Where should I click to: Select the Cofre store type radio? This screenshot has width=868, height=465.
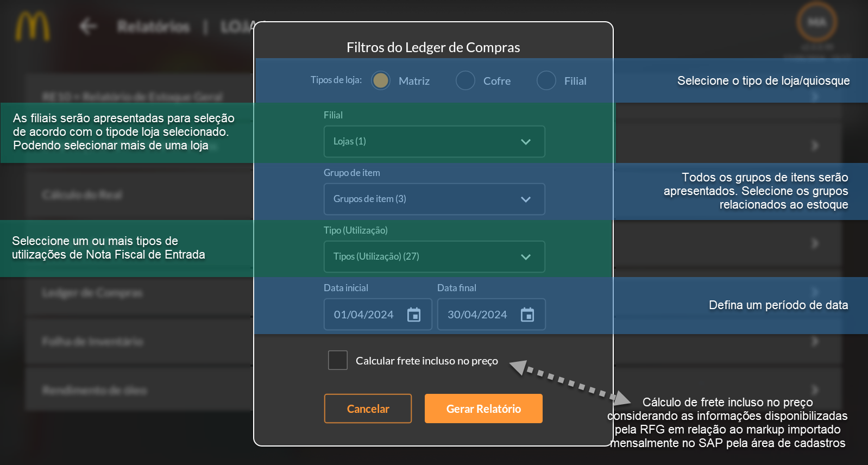coord(466,80)
